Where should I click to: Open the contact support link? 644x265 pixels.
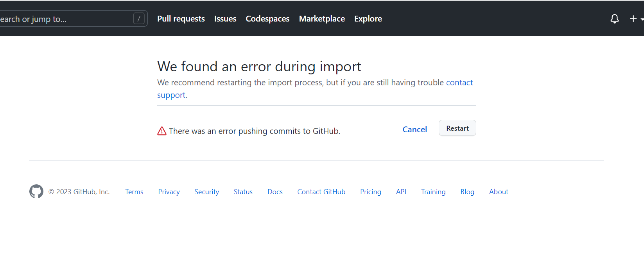[x=459, y=82]
